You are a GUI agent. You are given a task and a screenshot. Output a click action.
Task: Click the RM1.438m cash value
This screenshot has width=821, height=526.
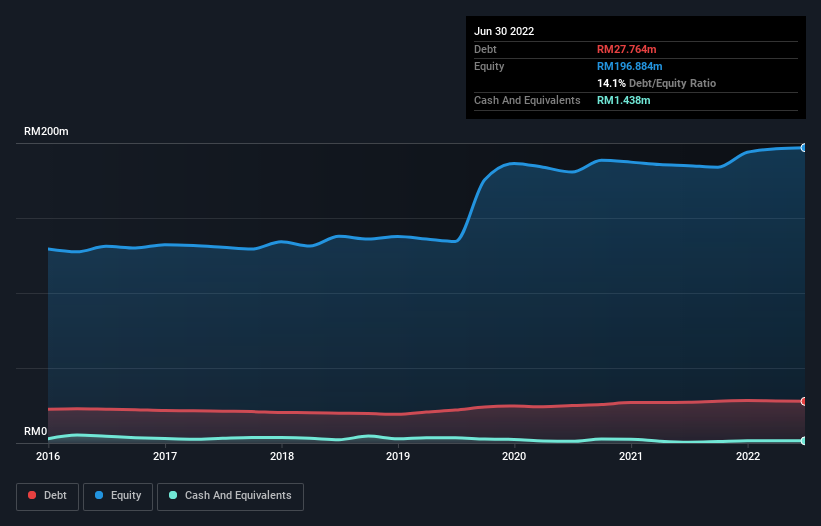624,100
